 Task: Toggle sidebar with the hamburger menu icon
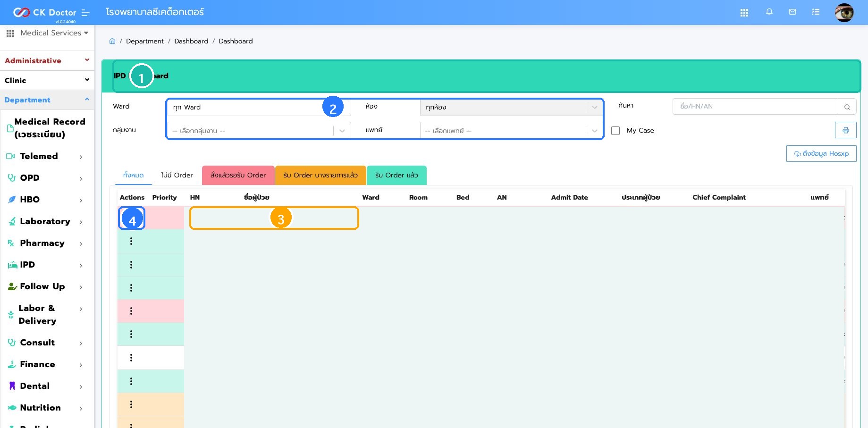click(x=85, y=13)
